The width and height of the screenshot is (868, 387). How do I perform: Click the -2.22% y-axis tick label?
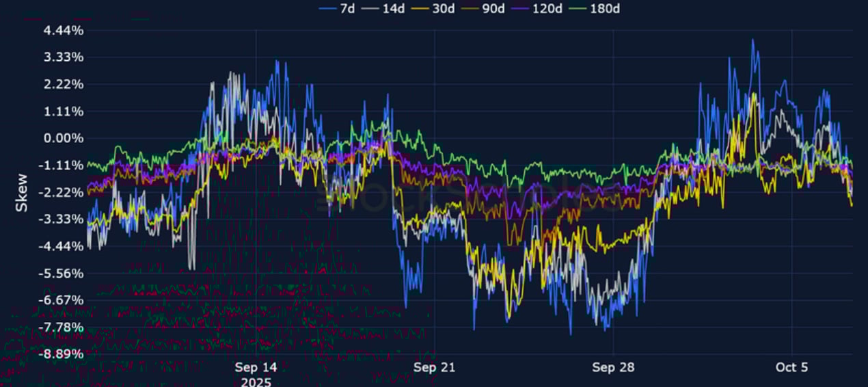pyautogui.click(x=61, y=193)
